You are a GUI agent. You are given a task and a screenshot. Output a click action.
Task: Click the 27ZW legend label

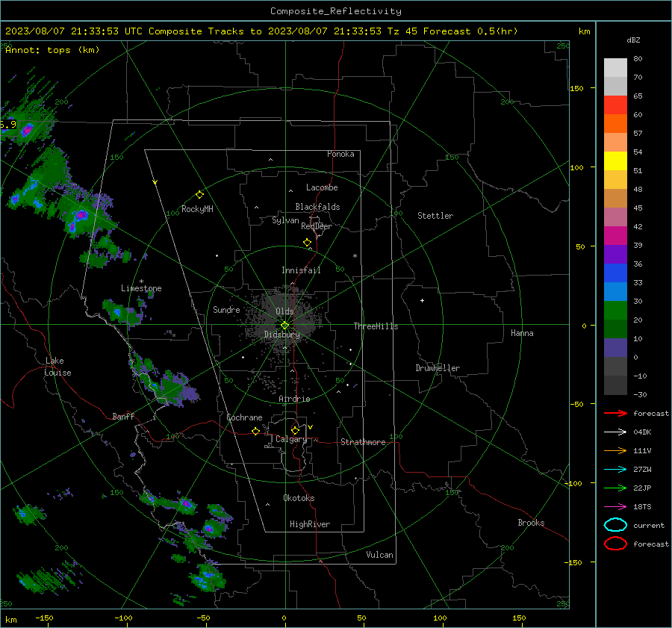click(642, 470)
